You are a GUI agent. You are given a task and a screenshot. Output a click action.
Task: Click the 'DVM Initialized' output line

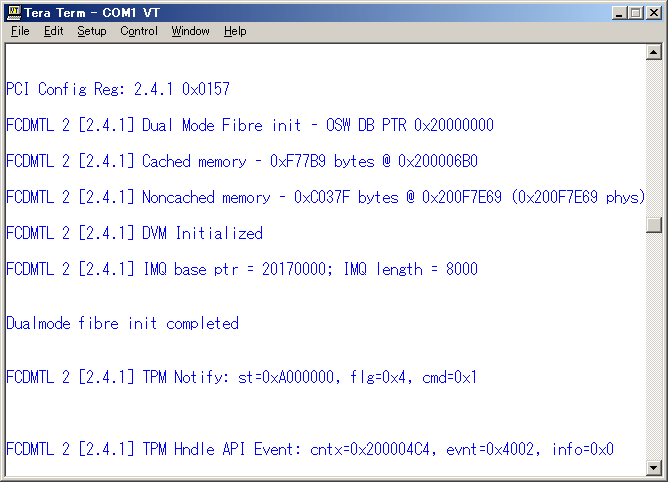click(134, 234)
